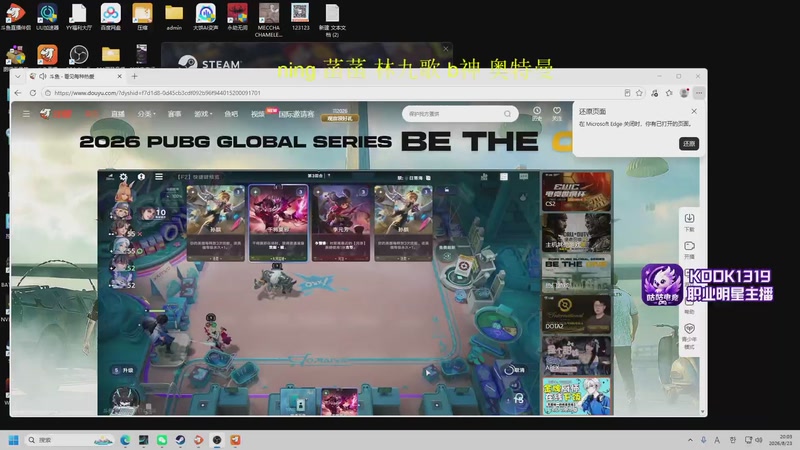The height and width of the screenshot is (450, 800).
Task: Open Edge profile avatar
Action: pyautogui.click(x=684, y=93)
